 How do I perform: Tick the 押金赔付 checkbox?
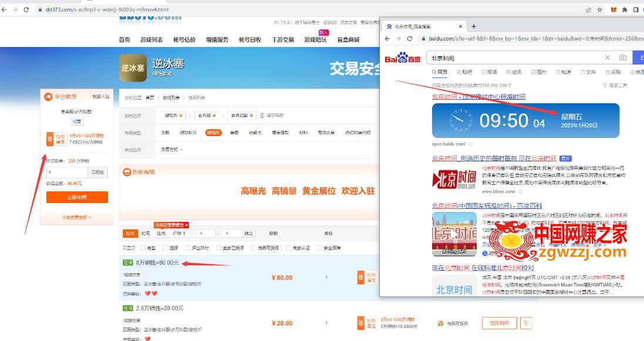coord(188,248)
